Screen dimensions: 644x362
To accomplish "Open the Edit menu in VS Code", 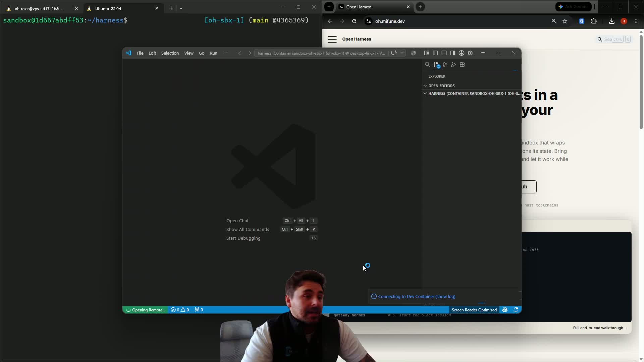I will click(152, 53).
